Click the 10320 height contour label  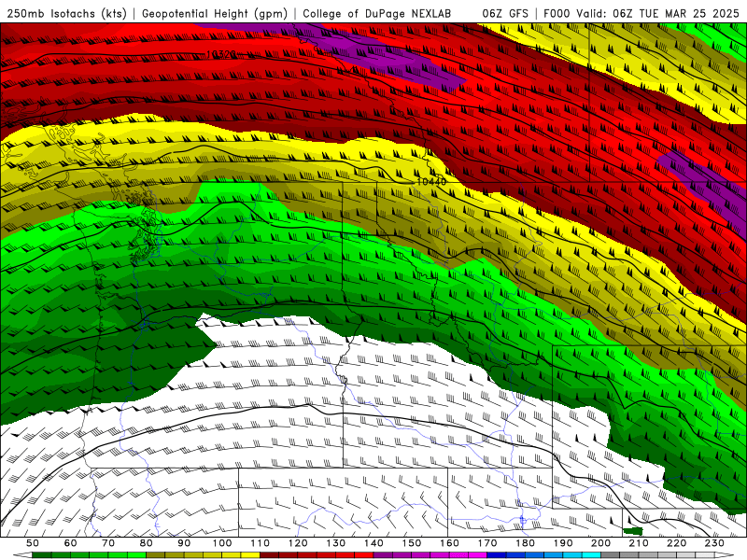(221, 55)
